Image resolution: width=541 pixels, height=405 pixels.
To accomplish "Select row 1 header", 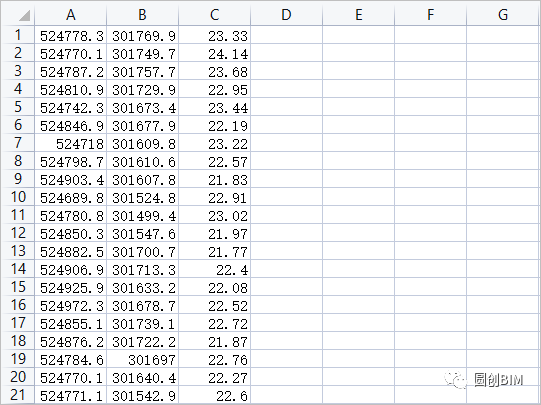I will pos(18,34).
